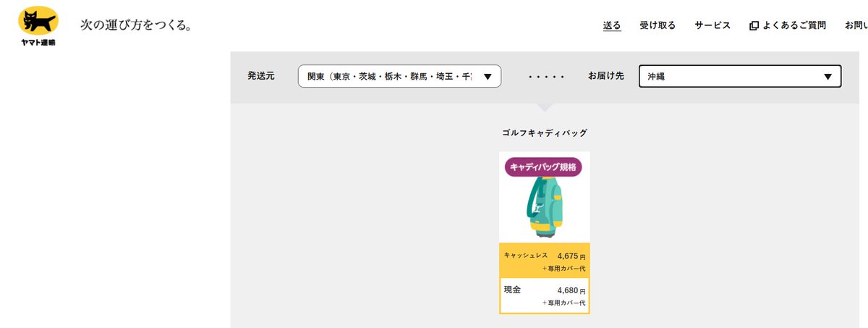Click the お届け先 label
The width and height of the screenshot is (868, 328).
606,76
